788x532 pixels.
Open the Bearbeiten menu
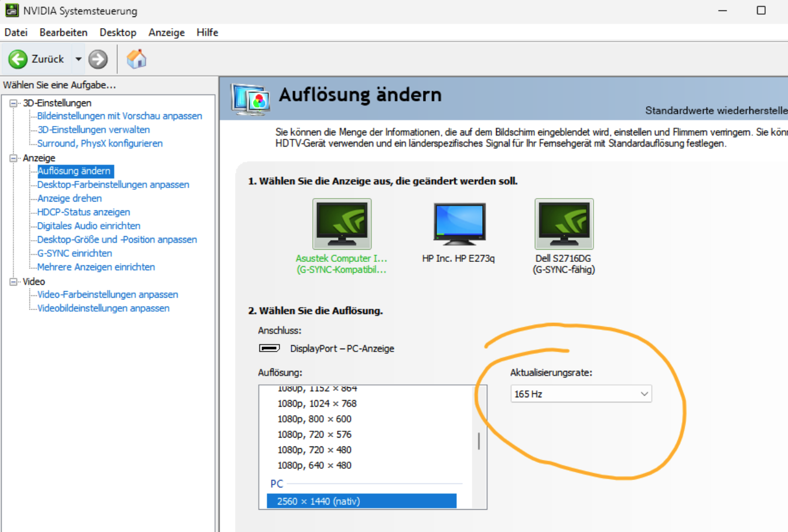point(63,32)
